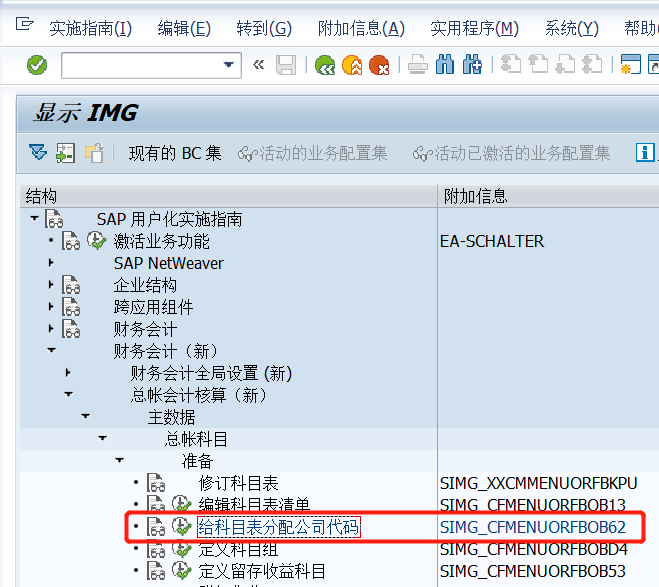Viewport: 659px width, 587px height.
Task: Click the SIMG_CFMENUORFBOBD4 cell
Action: pos(533,549)
